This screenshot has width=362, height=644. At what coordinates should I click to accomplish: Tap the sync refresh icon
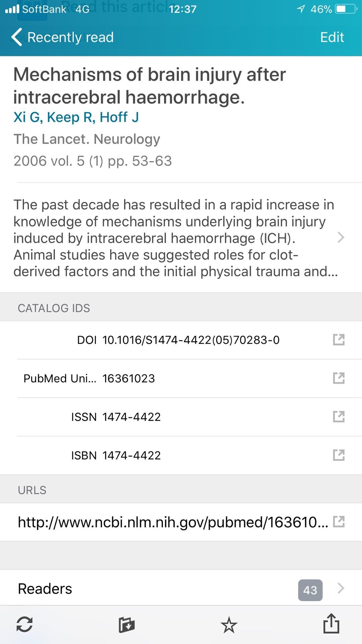[24, 625]
